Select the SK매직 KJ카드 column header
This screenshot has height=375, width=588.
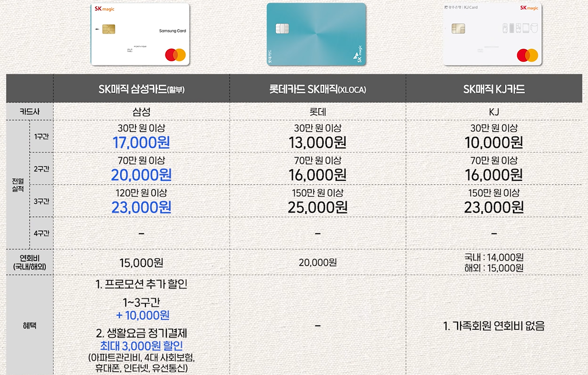click(x=494, y=89)
